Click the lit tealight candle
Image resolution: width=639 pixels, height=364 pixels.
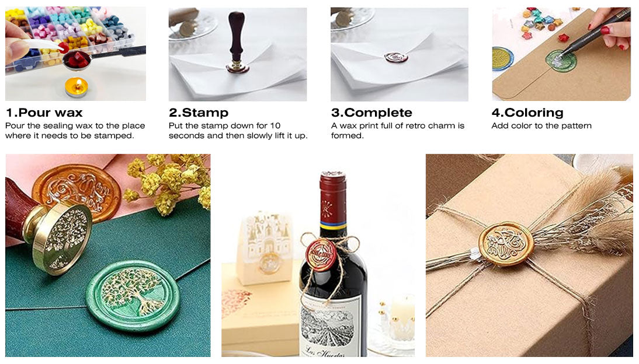click(x=76, y=87)
